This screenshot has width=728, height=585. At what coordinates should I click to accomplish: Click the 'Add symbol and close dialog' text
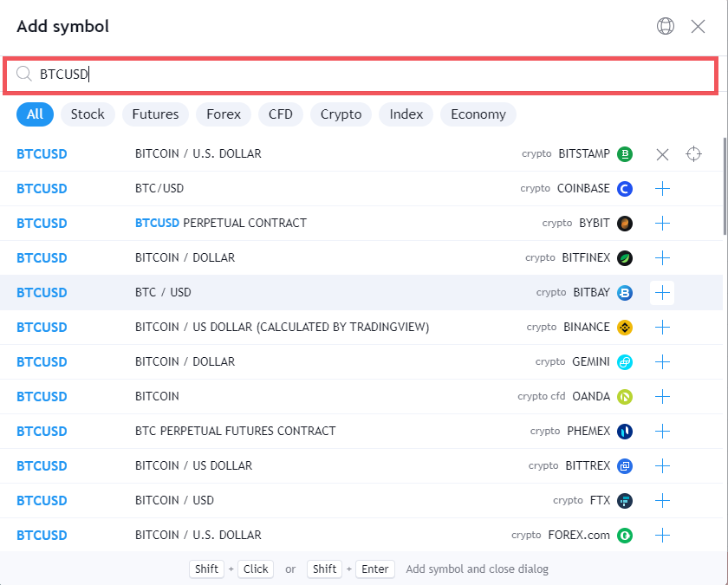coord(478,569)
